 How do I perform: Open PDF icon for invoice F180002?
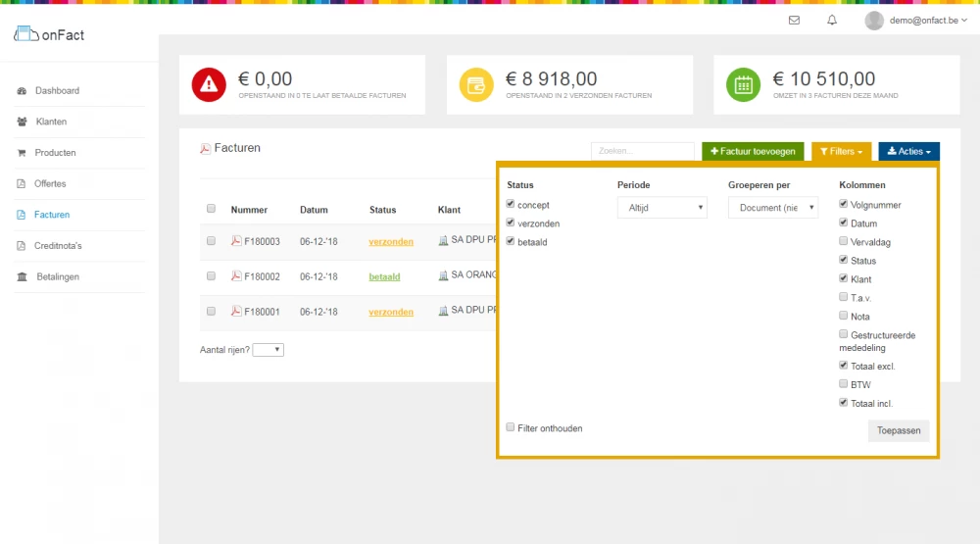pos(236,276)
